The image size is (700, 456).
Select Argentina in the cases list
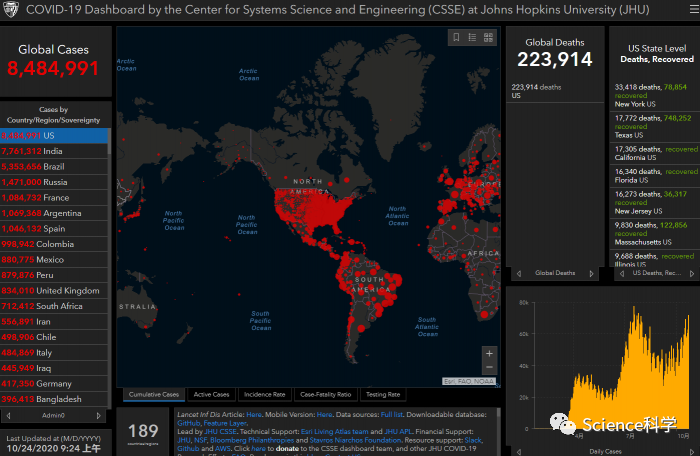[x=54, y=213]
